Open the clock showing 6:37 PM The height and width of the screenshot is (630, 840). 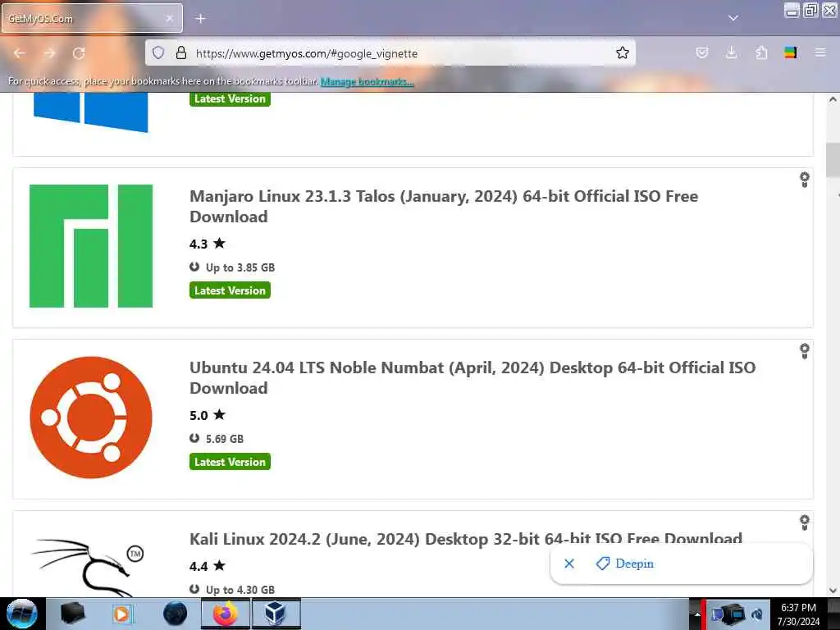click(x=799, y=614)
